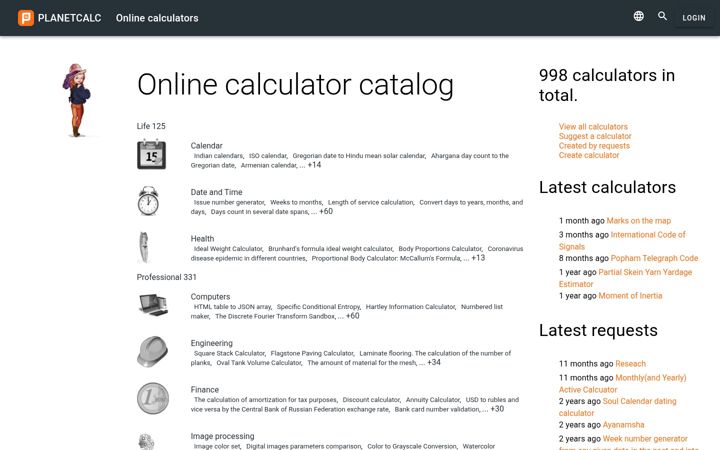Click the PlanetCalc orange logo icon

pyautogui.click(x=26, y=18)
